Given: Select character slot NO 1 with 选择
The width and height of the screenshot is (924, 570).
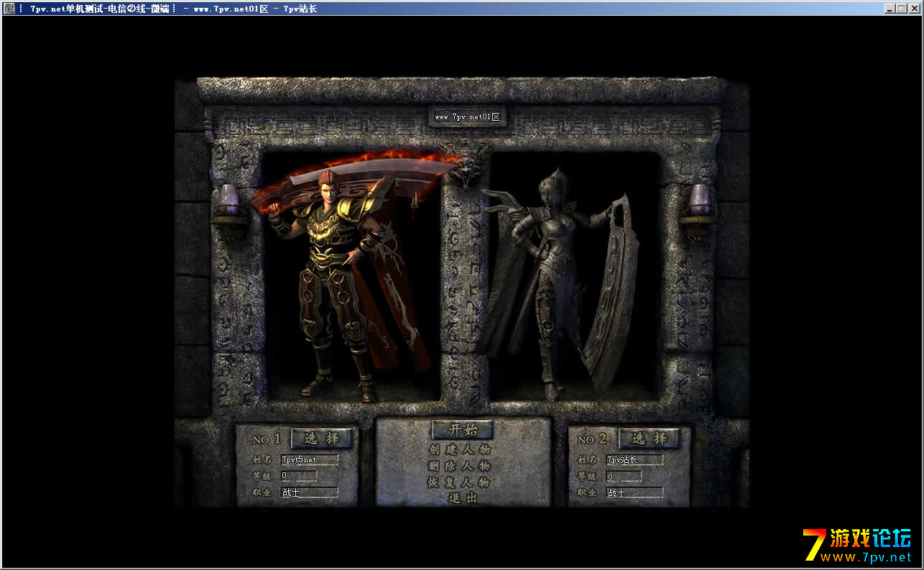Looking at the screenshot, I should point(322,438).
